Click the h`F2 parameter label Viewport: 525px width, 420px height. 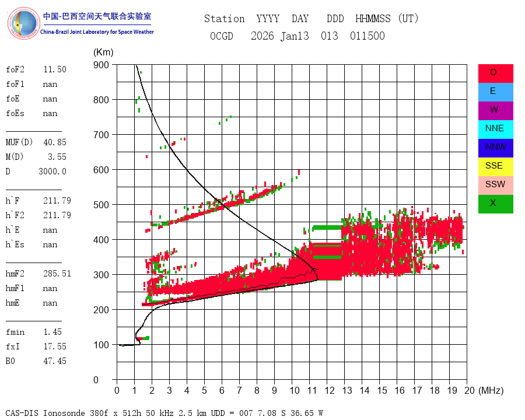15,215
